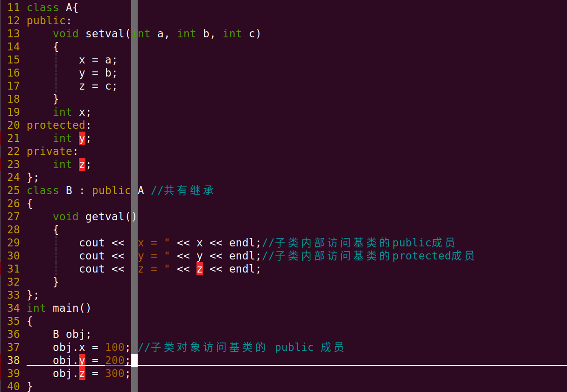Click the highlighted y on line 21
The height and width of the screenshot is (392, 567).
pyautogui.click(x=81, y=138)
